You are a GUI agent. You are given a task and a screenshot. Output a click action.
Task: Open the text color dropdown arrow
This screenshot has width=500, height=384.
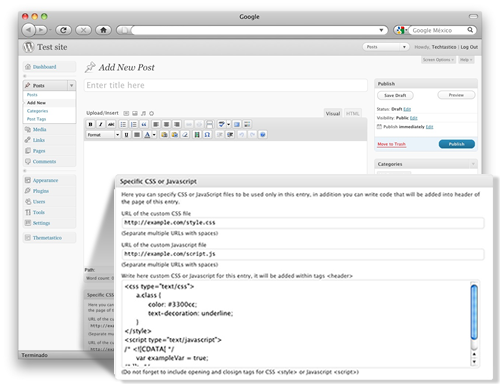click(x=154, y=135)
